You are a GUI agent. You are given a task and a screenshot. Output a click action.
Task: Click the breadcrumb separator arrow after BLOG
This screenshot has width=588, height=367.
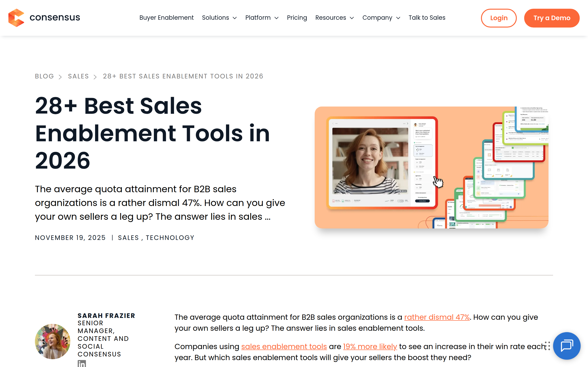(x=60, y=76)
